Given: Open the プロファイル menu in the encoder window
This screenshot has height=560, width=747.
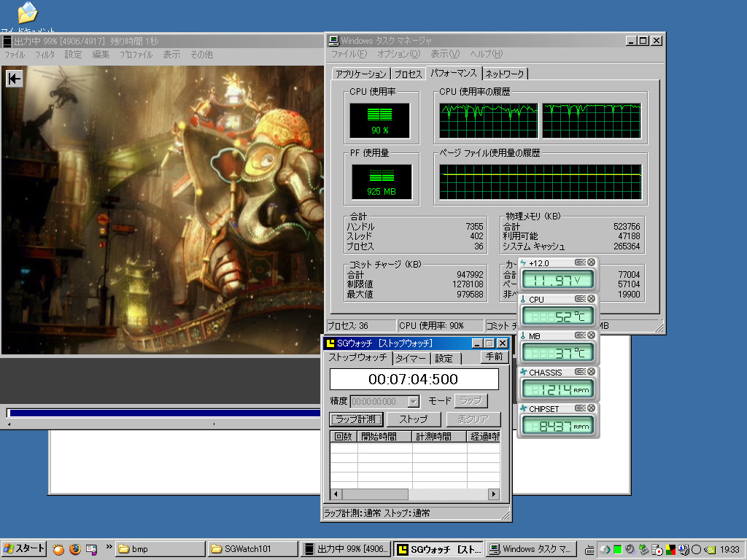Looking at the screenshot, I should [136, 55].
